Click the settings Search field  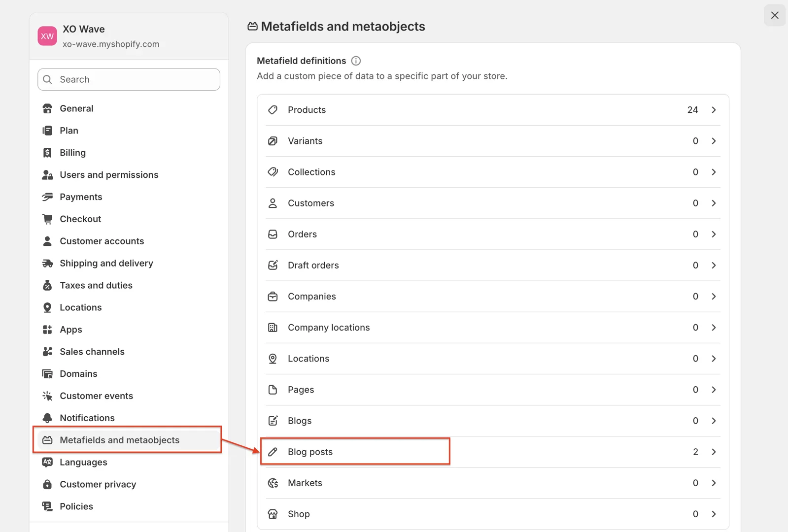[x=129, y=79]
